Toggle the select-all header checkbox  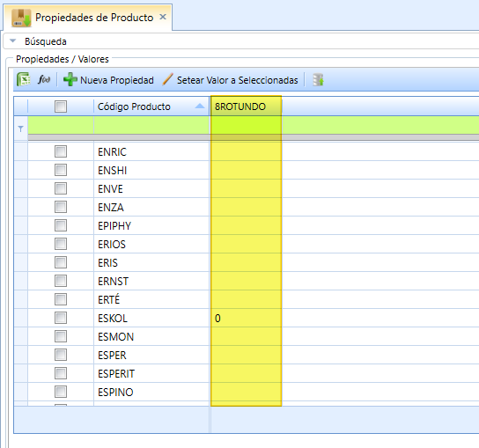coord(61,106)
